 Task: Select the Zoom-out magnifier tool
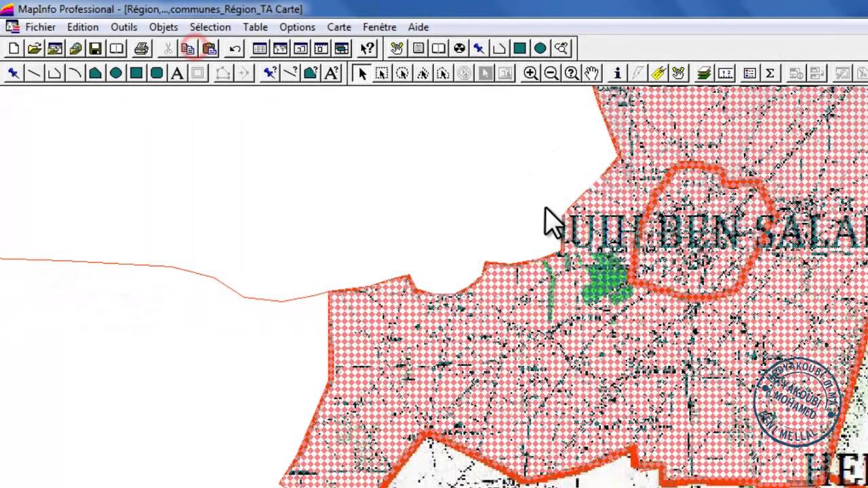(x=551, y=73)
